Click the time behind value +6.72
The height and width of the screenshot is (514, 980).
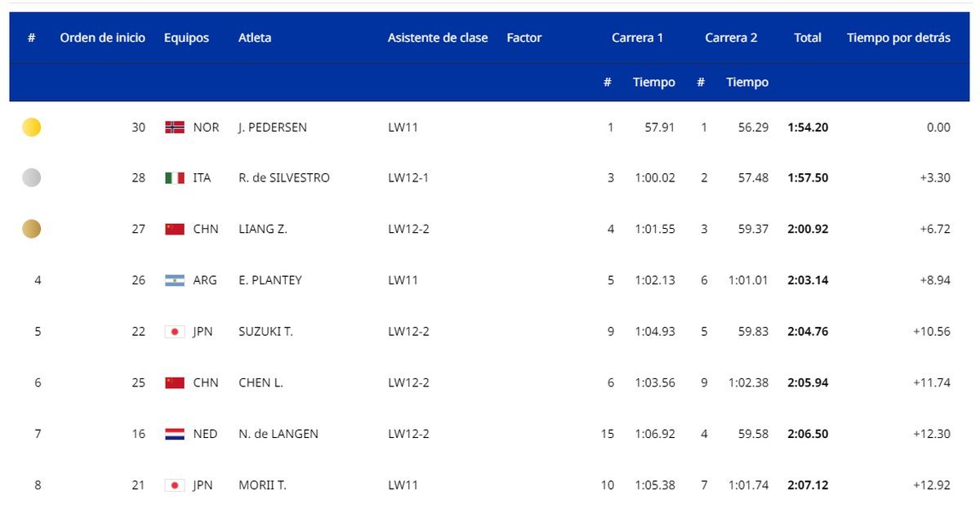coord(934,229)
